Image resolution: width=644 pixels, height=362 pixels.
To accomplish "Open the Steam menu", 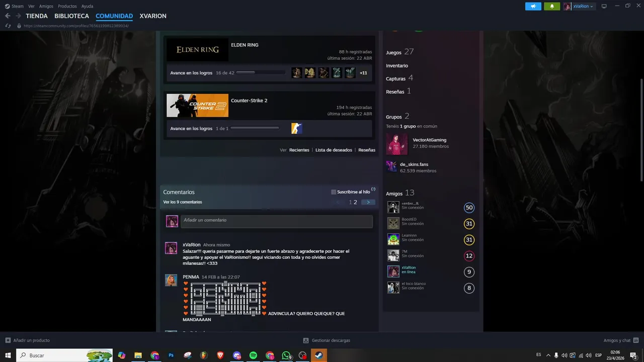I will [x=14, y=6].
